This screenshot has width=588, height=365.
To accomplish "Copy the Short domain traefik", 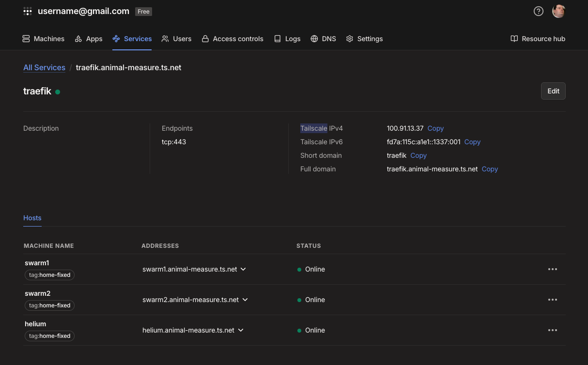I will pos(418,155).
